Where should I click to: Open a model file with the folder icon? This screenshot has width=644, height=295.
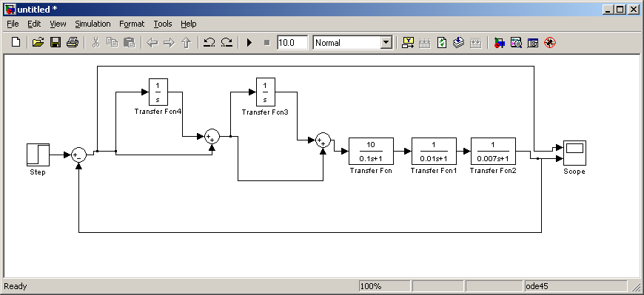point(38,42)
